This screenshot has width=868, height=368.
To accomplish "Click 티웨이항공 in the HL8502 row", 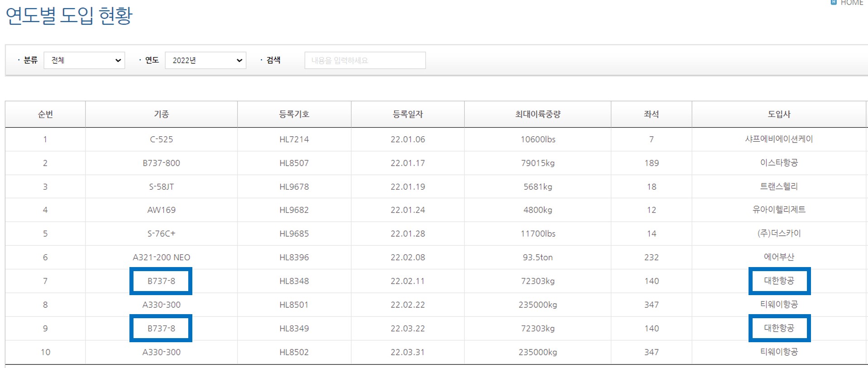I will coord(779,352).
